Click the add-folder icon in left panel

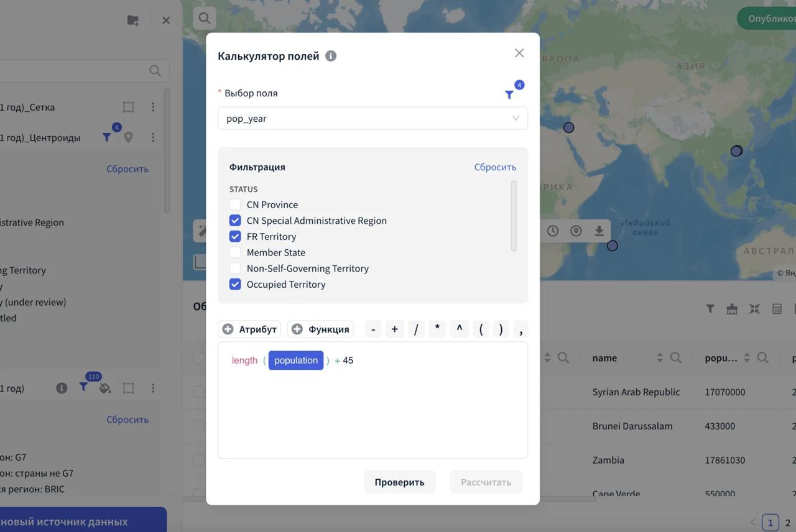pos(133,20)
